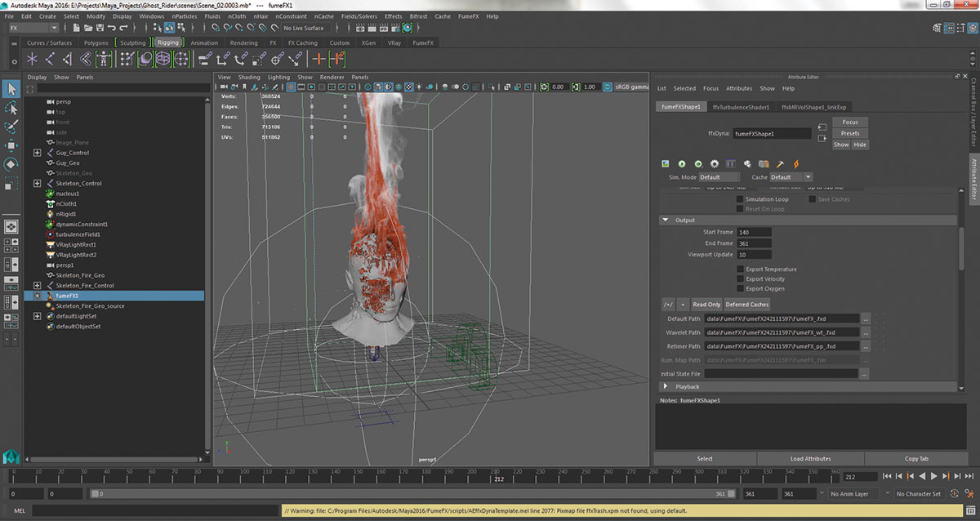
Task: Enable the Simulation Loop checkbox
Action: pos(740,199)
